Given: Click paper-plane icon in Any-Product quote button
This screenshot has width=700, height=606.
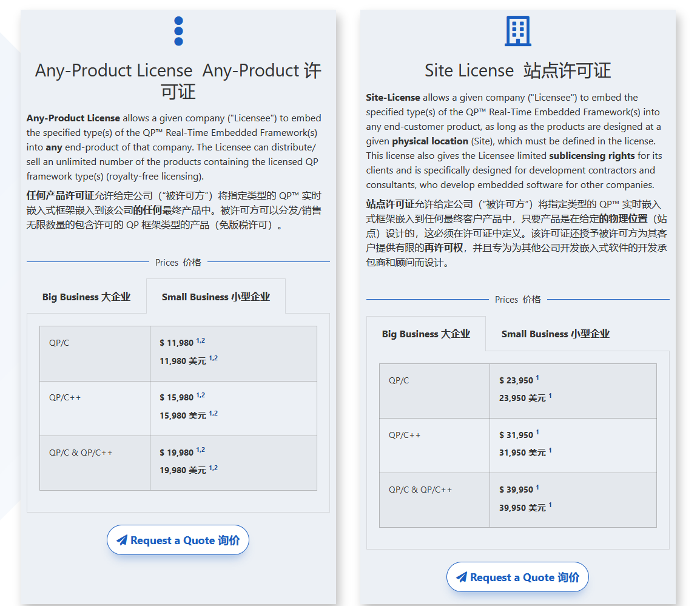Looking at the screenshot, I should [122, 540].
